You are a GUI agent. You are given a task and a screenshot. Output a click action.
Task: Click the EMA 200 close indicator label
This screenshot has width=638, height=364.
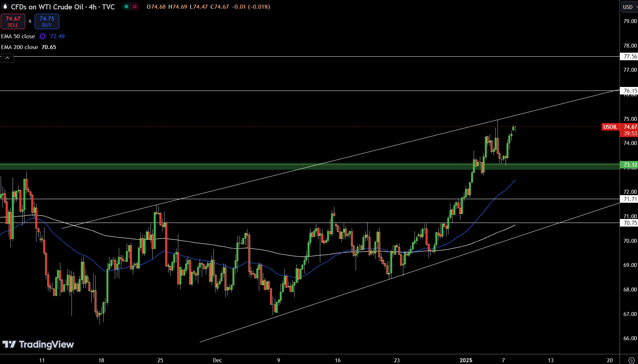[19, 47]
